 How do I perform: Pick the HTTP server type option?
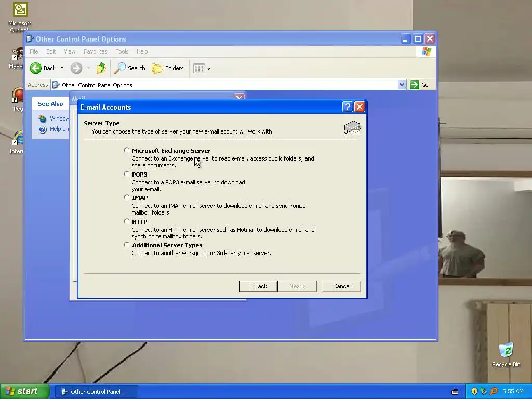(127, 221)
